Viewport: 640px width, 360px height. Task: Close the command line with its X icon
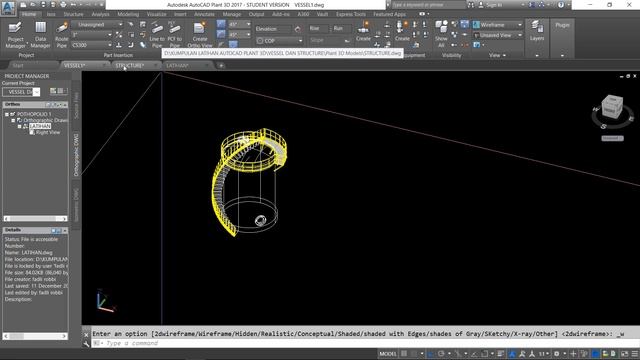point(86,334)
